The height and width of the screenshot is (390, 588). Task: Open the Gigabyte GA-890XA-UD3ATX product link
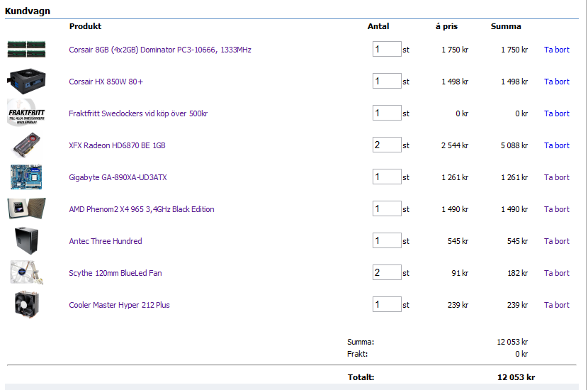118,177
